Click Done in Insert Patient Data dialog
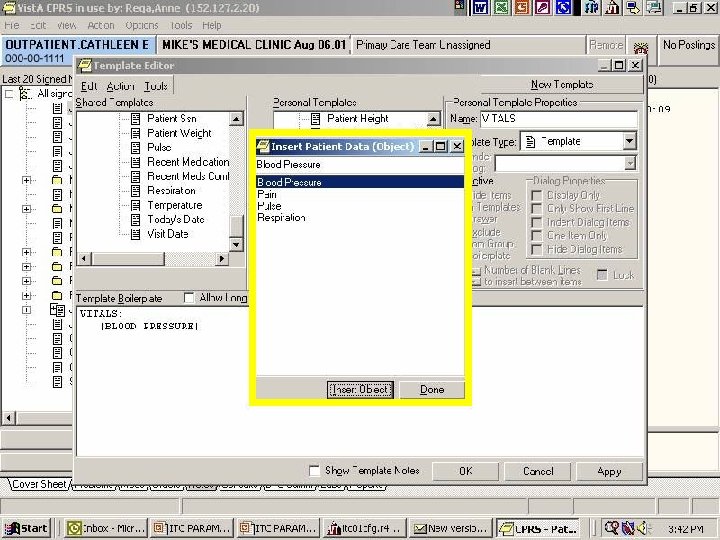Viewport: 720px width, 540px height. click(x=432, y=390)
